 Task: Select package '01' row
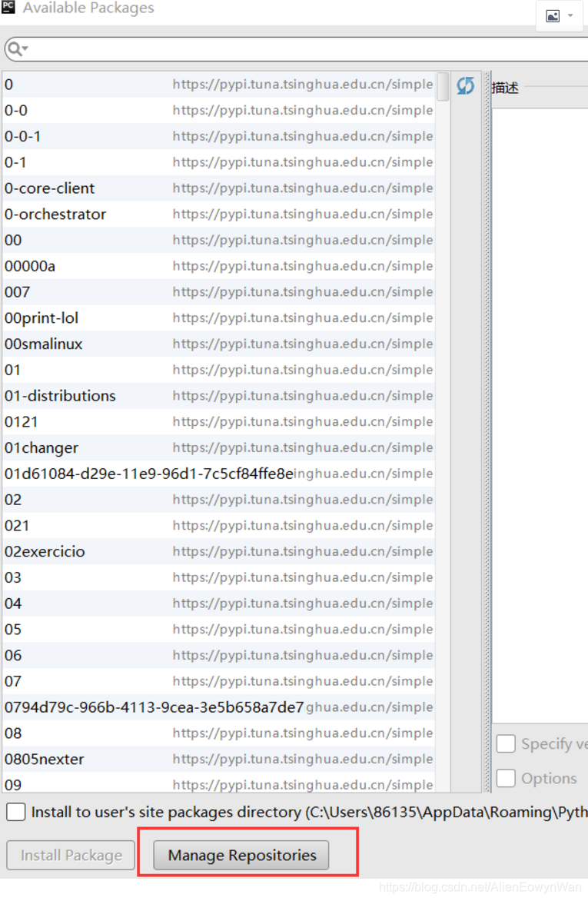coord(218,370)
